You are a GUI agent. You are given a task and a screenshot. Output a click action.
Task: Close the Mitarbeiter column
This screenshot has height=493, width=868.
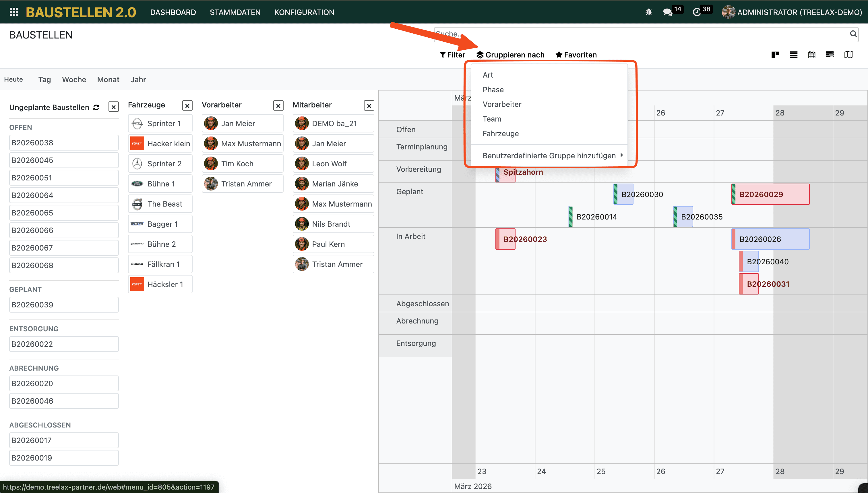point(369,106)
